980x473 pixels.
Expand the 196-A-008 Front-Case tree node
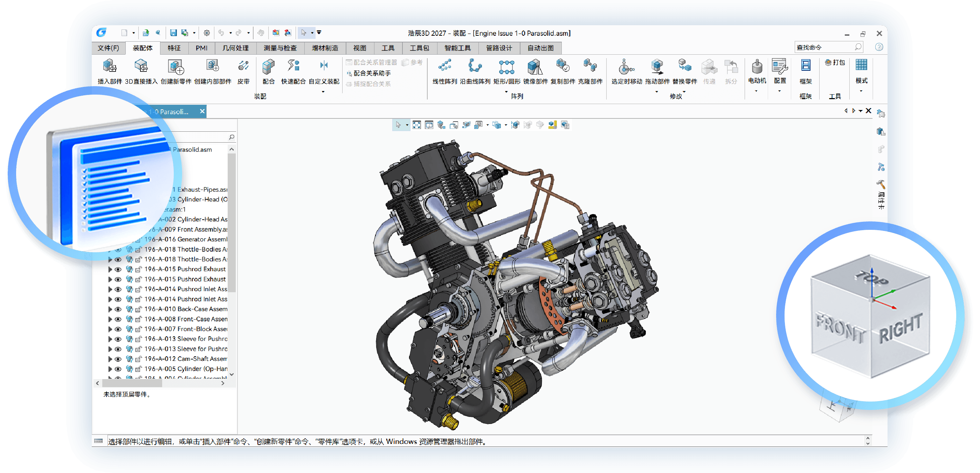110,319
